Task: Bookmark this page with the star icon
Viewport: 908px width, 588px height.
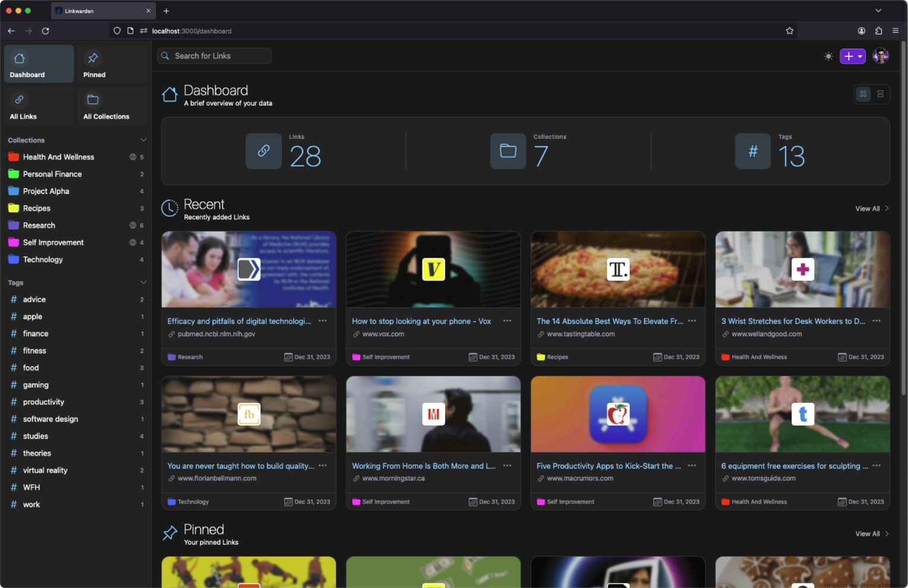Action: click(789, 31)
